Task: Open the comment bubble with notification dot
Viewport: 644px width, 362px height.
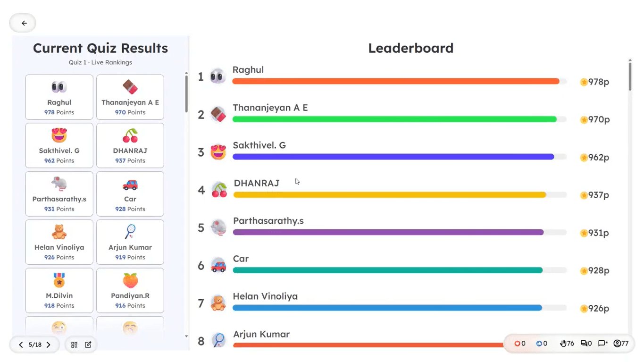Action: click(602, 343)
